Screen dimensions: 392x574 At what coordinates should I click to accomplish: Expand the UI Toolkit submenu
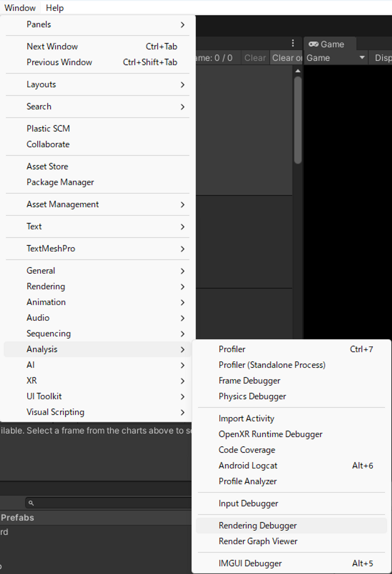point(98,396)
